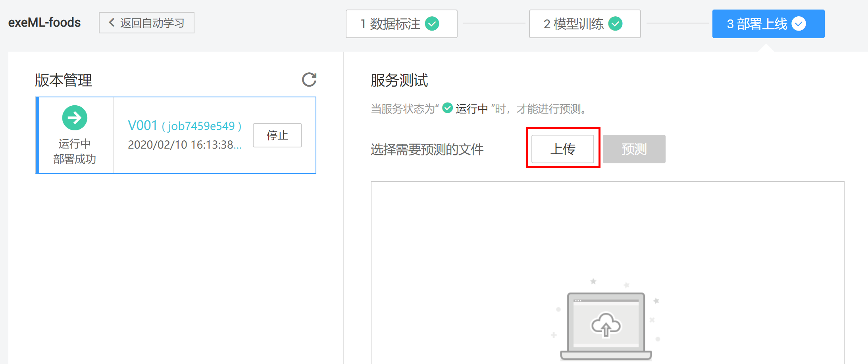Click the checkmark badge on 部署上线 step

pyautogui.click(x=799, y=23)
